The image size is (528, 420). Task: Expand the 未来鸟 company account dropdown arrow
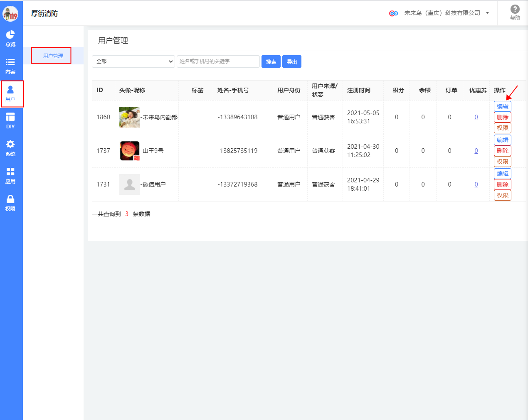click(487, 13)
